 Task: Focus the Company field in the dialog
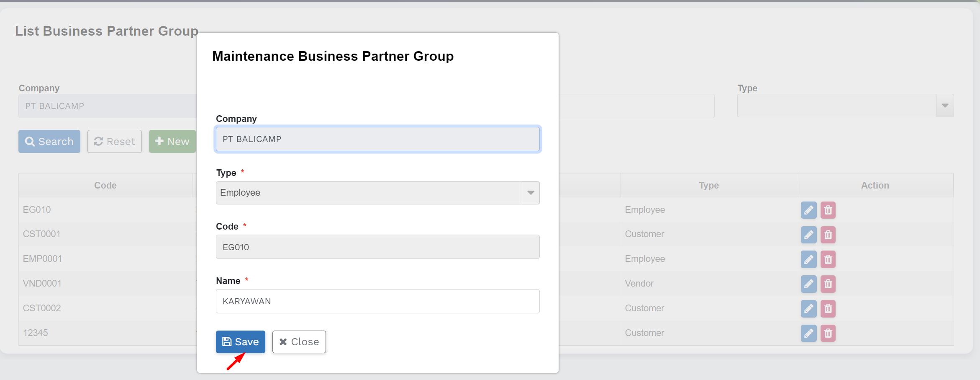point(377,139)
